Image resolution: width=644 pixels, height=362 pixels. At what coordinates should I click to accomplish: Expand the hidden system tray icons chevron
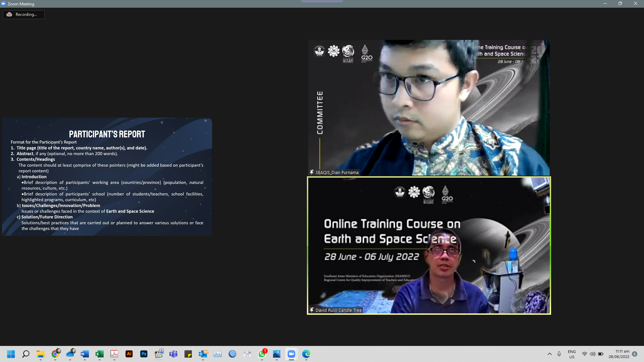[x=549, y=354]
